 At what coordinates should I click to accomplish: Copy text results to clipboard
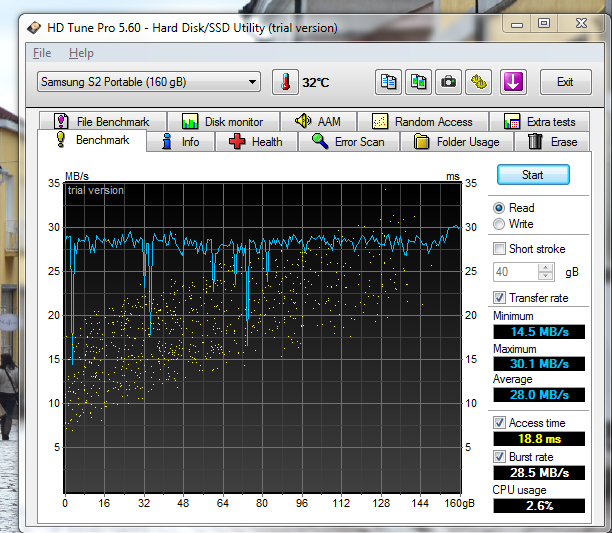point(388,82)
